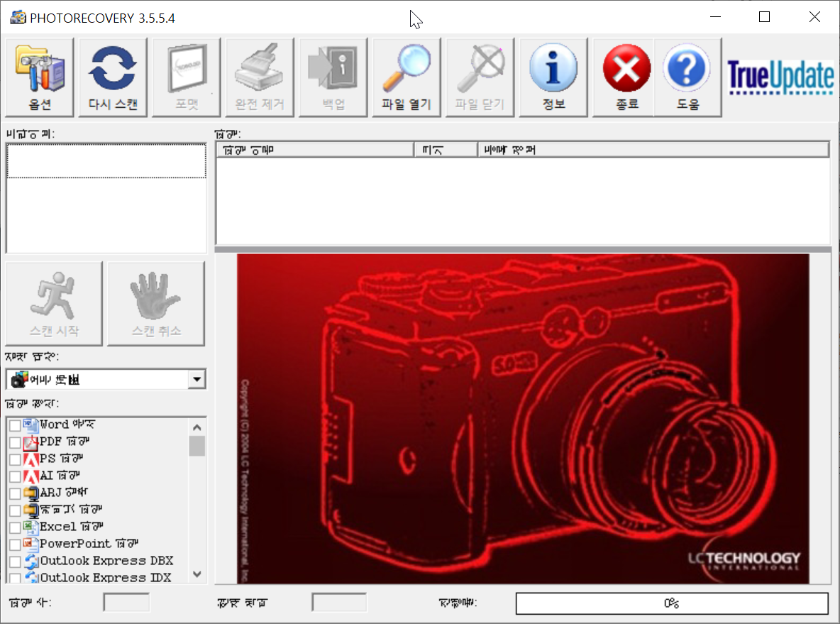This screenshot has width=840, height=624.
Task: Click the file count field at bottom left
Action: (126, 603)
